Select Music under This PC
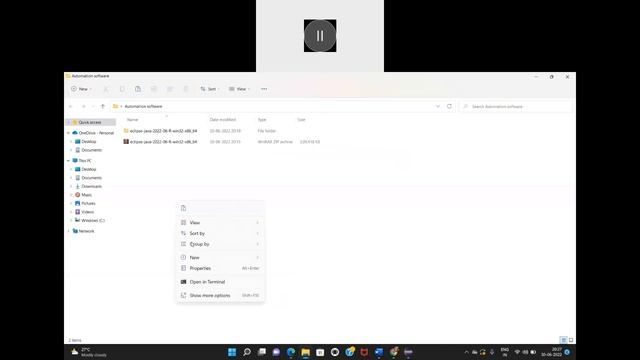640x360 pixels. pos(86,195)
